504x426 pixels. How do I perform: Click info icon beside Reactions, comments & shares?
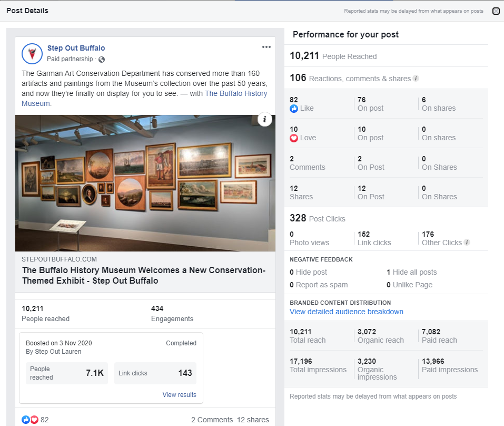tap(416, 78)
